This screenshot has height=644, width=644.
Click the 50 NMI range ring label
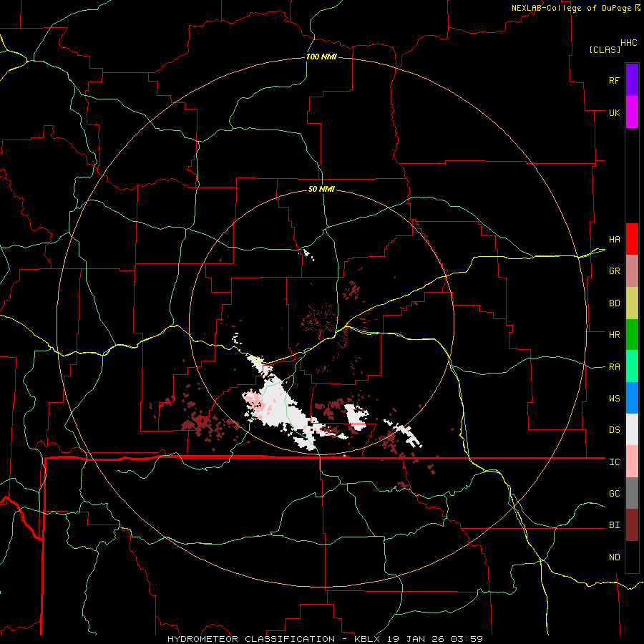(321, 189)
